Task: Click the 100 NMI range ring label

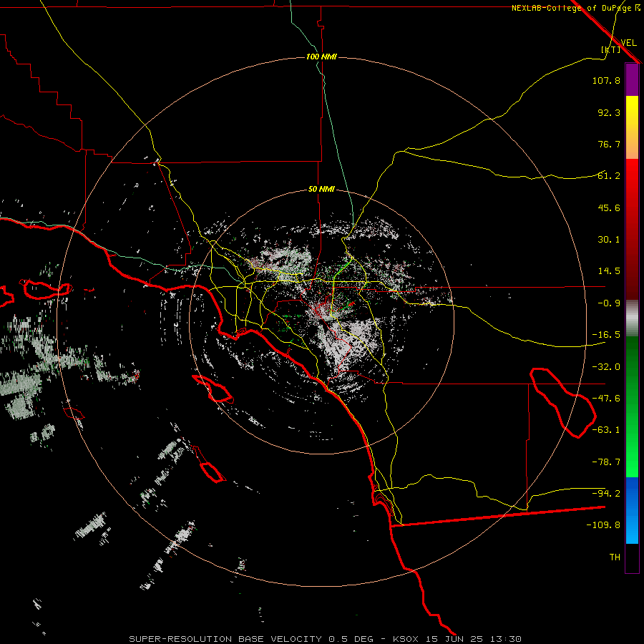Action: [x=321, y=57]
